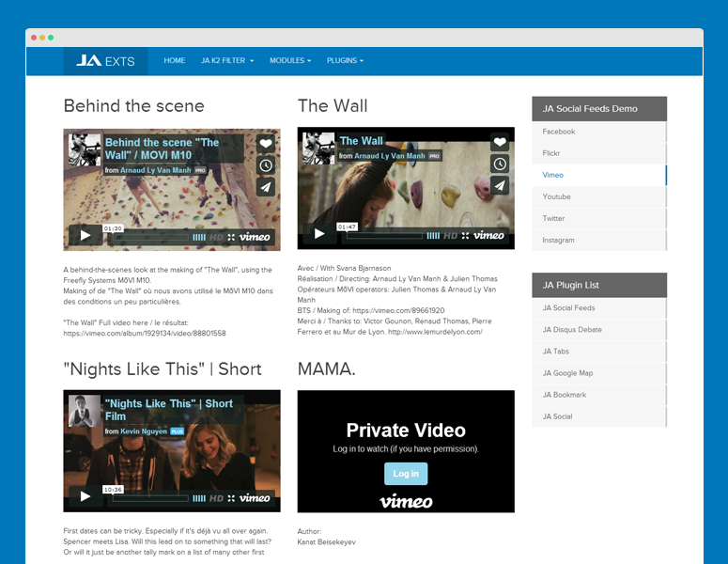Enter fullscreen on Behind the scene player

pyautogui.click(x=231, y=238)
